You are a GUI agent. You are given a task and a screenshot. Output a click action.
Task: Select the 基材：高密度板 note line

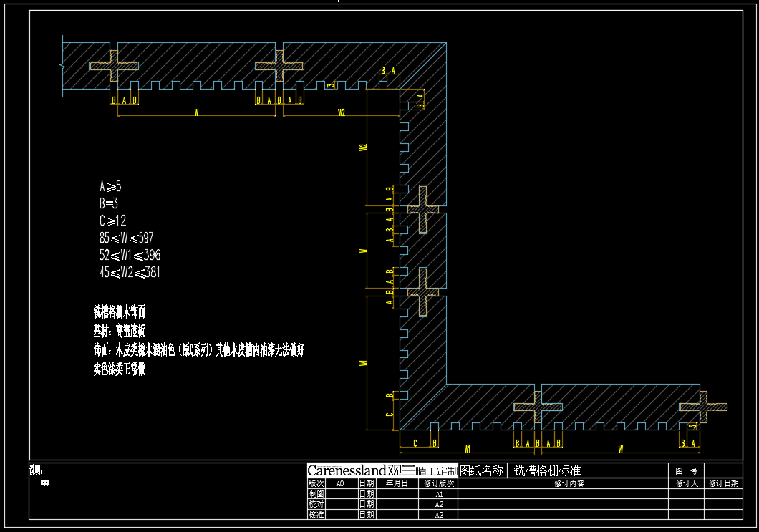tap(120, 332)
